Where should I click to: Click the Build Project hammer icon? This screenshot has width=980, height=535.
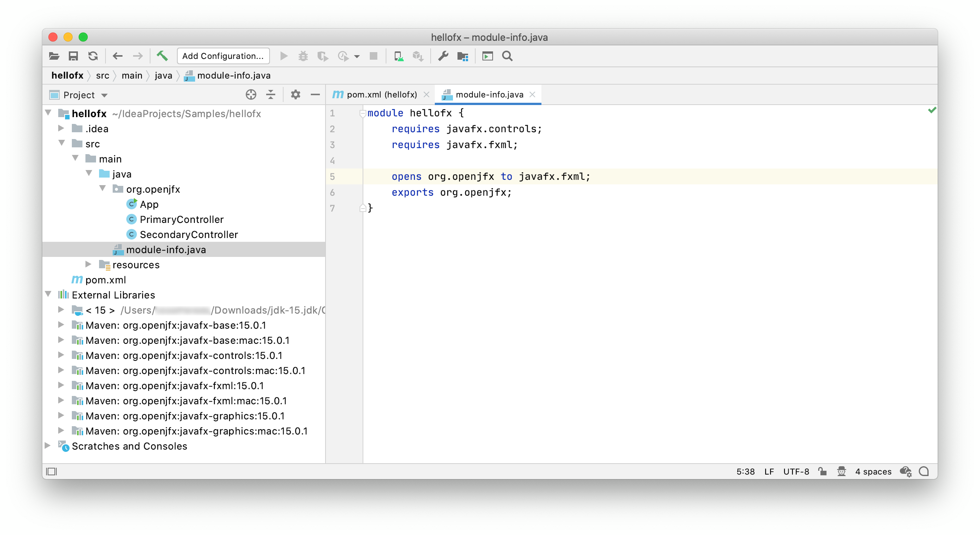pyautogui.click(x=163, y=56)
